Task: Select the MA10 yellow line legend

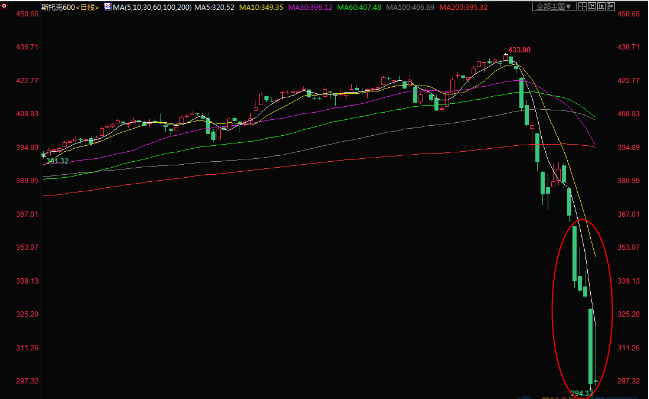Action: (x=261, y=7)
